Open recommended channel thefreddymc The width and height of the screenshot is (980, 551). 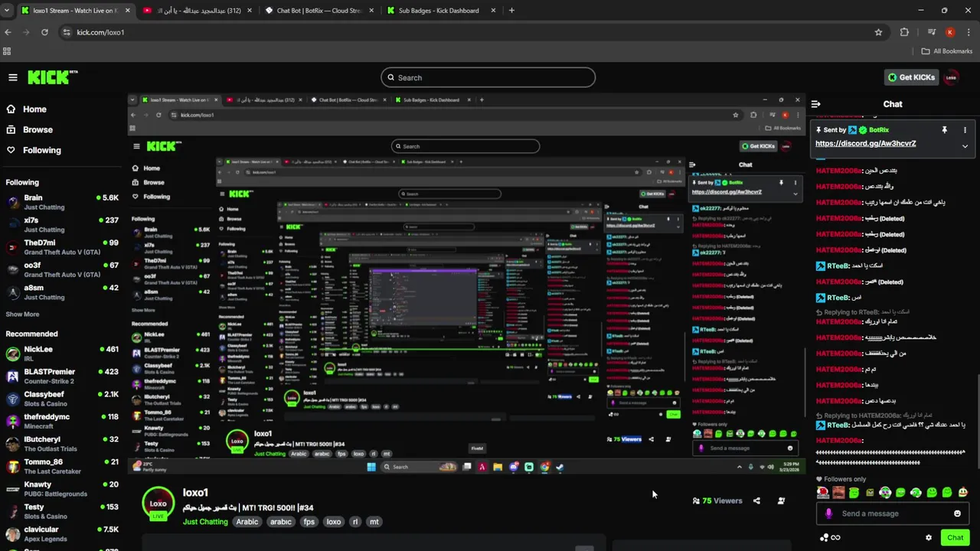[61, 421]
